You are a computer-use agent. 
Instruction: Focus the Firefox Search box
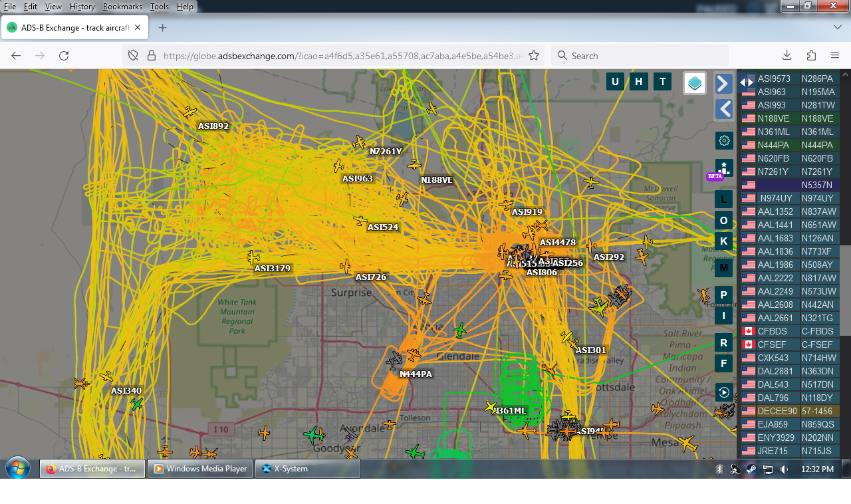tap(640, 56)
